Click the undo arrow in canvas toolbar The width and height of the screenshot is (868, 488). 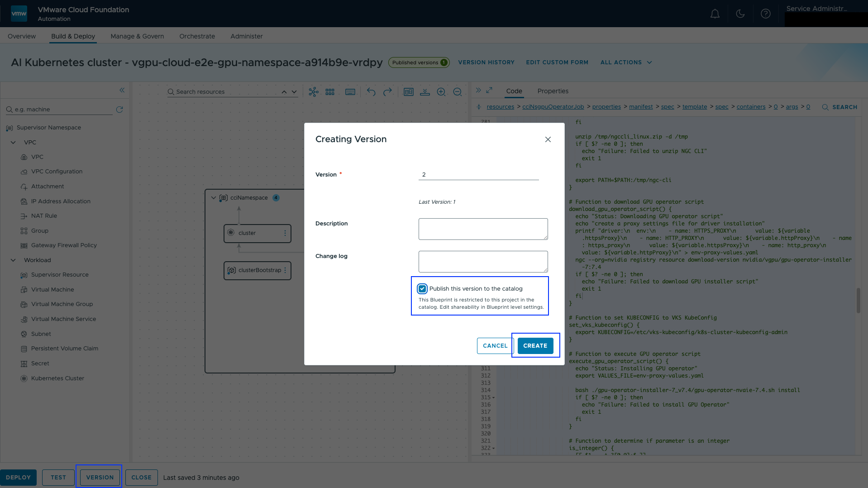coord(371,92)
